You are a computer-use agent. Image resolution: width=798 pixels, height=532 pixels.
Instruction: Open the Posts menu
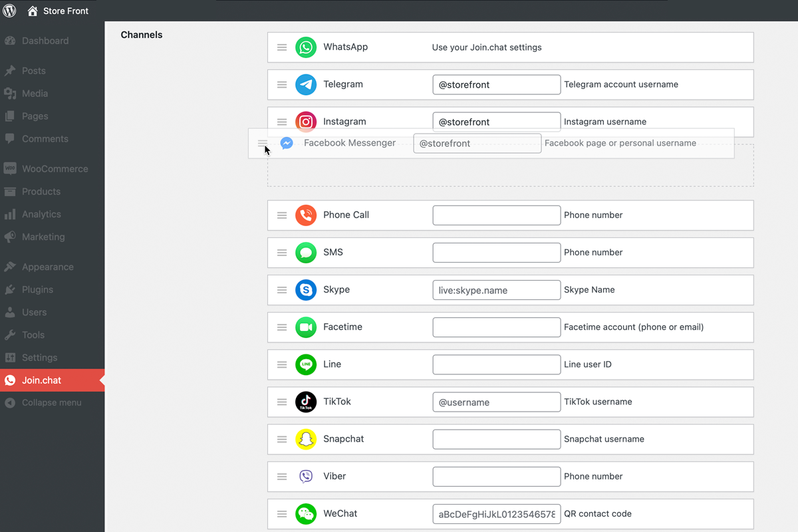(x=52, y=70)
